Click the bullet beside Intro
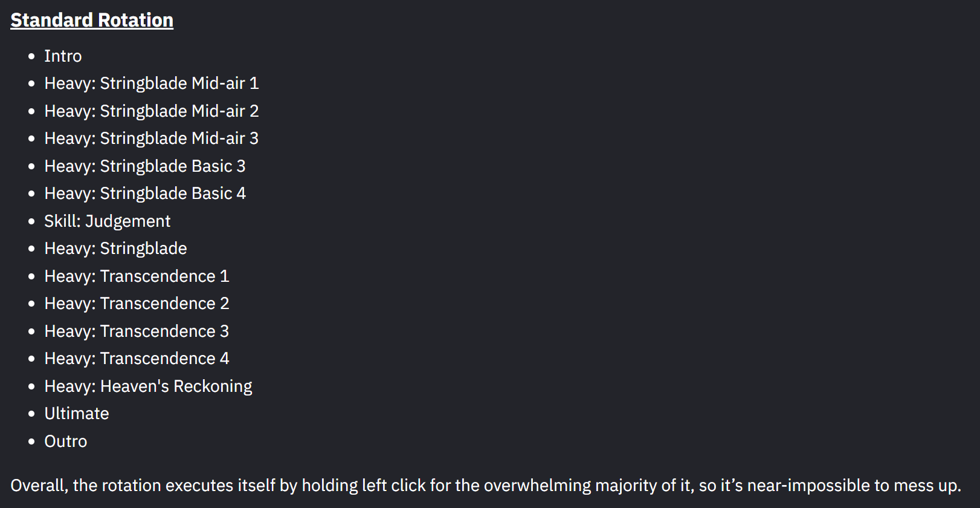This screenshot has width=980, height=508. [31, 56]
